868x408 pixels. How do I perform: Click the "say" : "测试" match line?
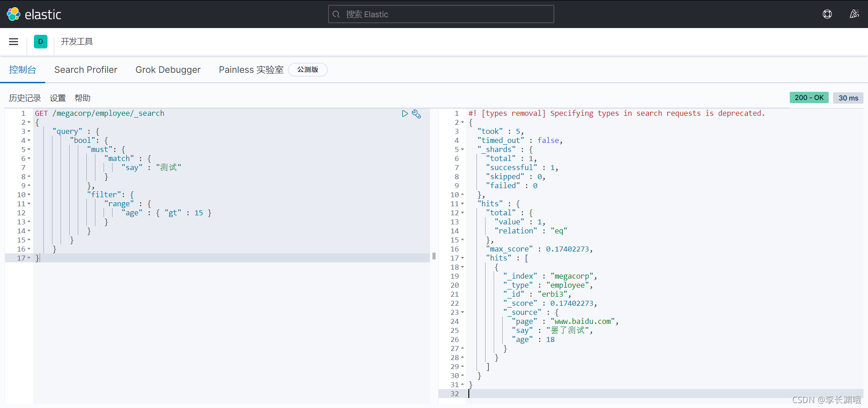151,168
